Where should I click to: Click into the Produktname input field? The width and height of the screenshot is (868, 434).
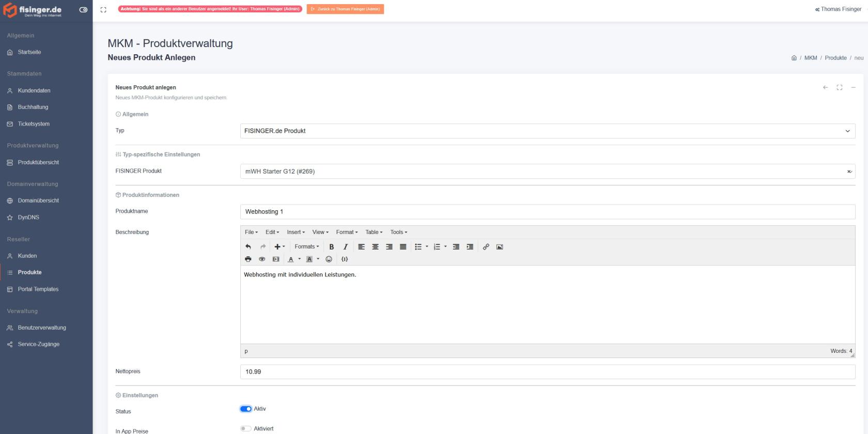point(548,212)
